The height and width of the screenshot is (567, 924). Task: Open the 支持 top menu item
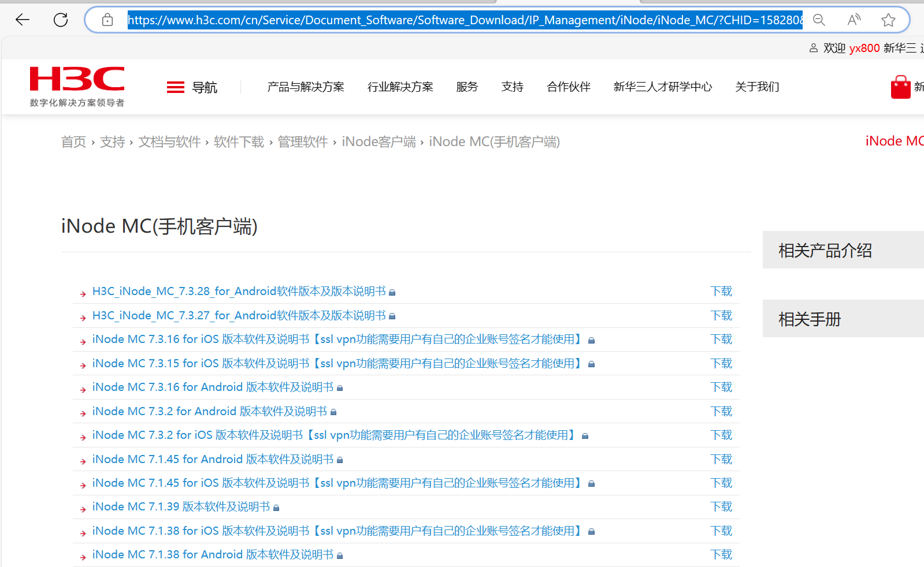pos(513,87)
